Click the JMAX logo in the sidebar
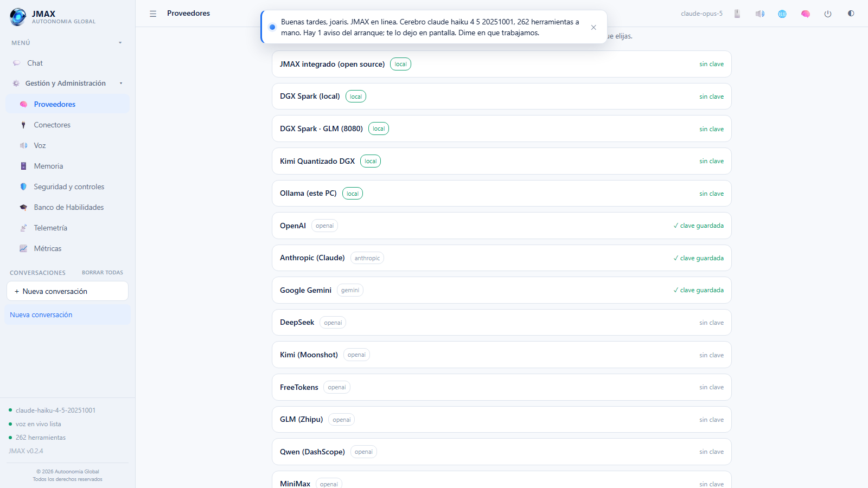 click(18, 17)
